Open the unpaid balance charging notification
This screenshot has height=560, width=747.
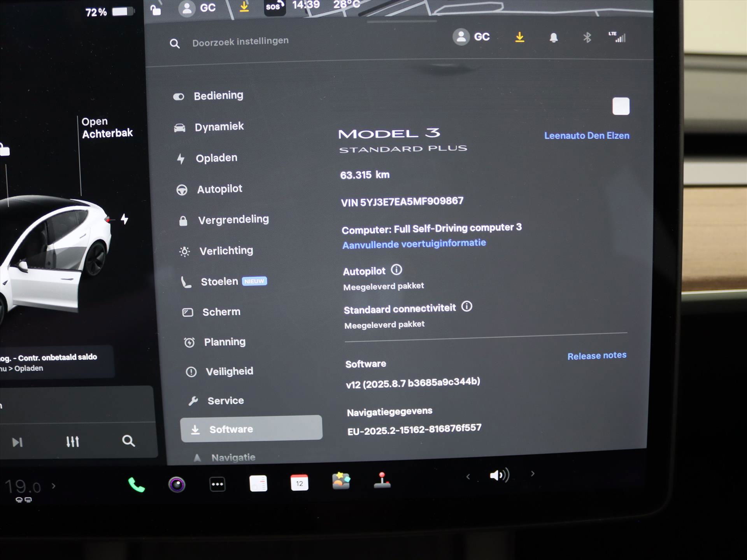pos(57,362)
